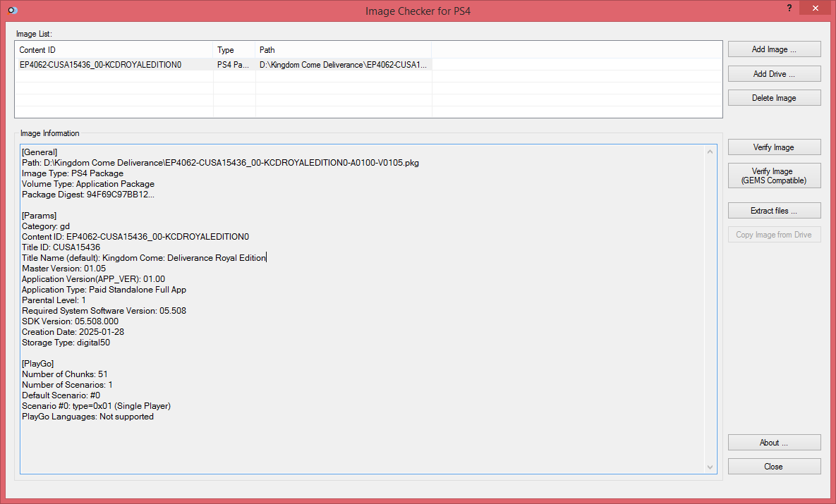Click 'PlayGo Languages: Not supported' line

tap(88, 417)
